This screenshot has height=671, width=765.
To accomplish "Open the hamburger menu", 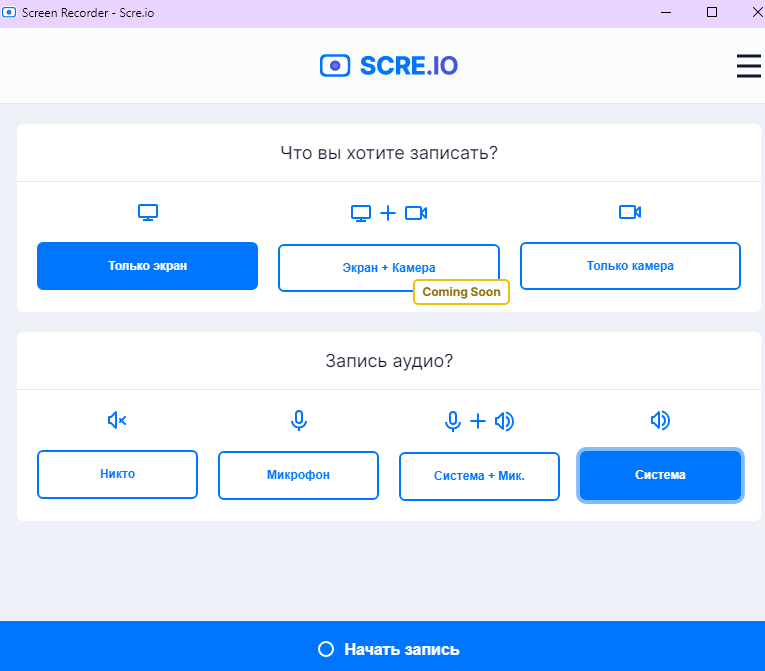I will (749, 66).
